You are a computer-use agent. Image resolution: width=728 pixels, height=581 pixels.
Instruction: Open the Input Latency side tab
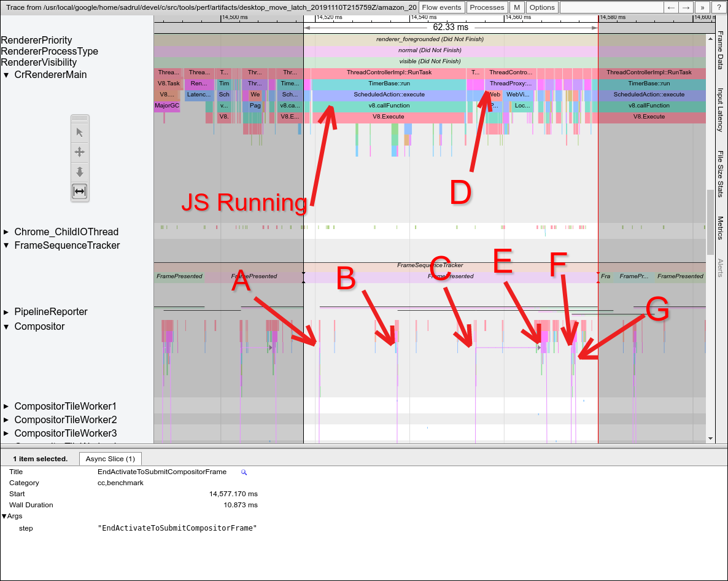point(721,110)
